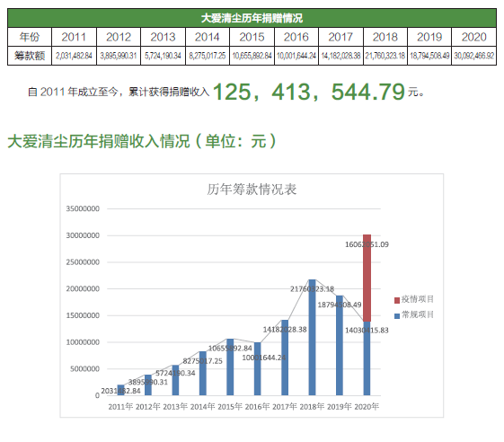Screen dimensions: 504x442
Task: Click the total amount 125,413,544.79
Action: 308,92
